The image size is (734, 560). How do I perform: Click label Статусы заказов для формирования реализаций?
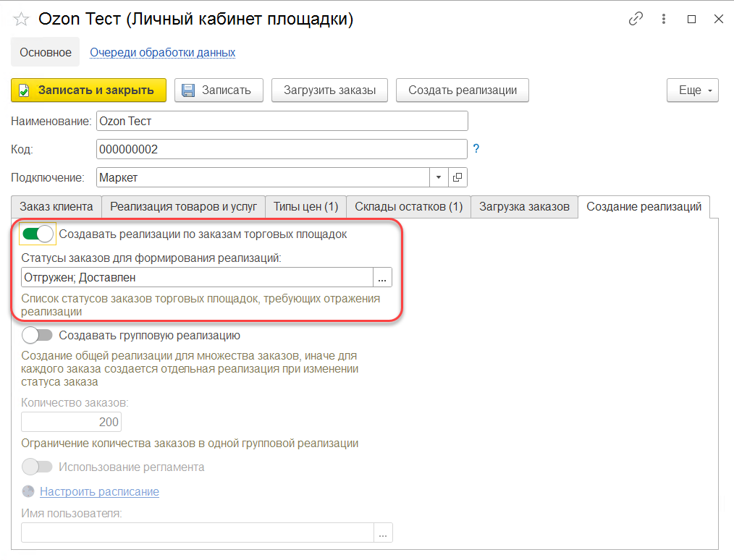pyautogui.click(x=151, y=258)
